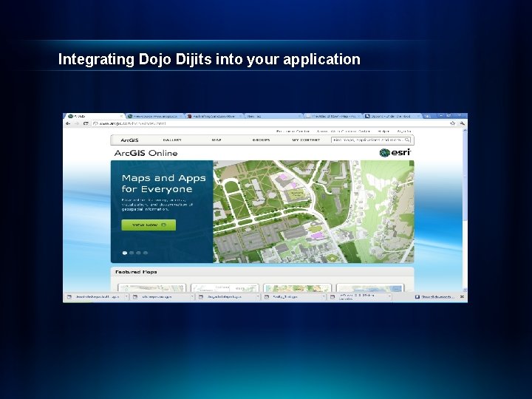Click the browser forward arrow
Viewport: 532px width, 399px height.
(x=77, y=123)
